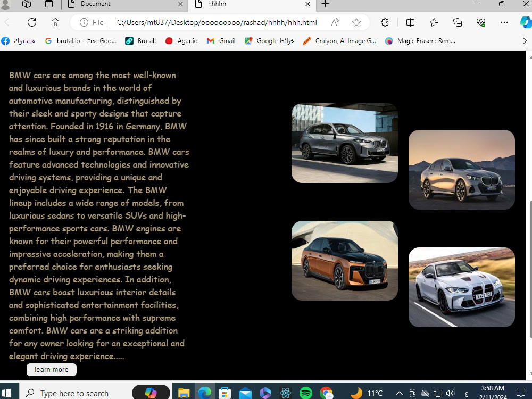Open File Explorer from the taskbar
532x399 pixels.
pyautogui.click(x=184, y=393)
